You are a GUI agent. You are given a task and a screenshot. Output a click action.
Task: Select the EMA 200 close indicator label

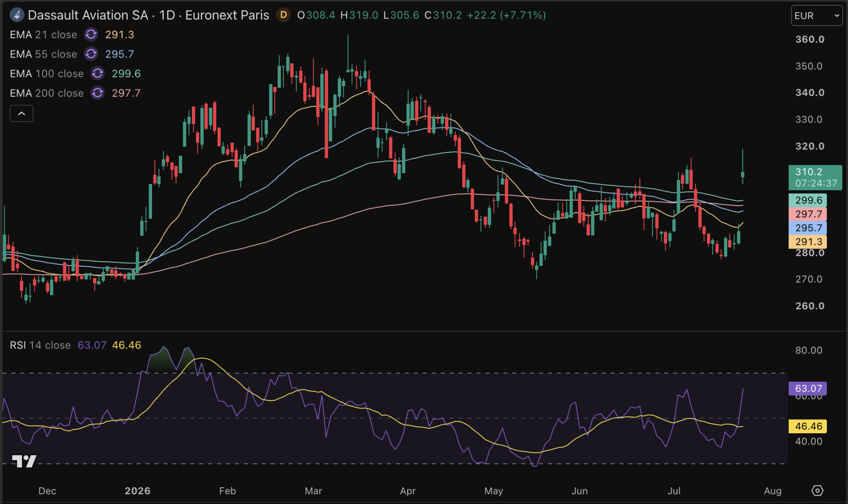pos(47,93)
